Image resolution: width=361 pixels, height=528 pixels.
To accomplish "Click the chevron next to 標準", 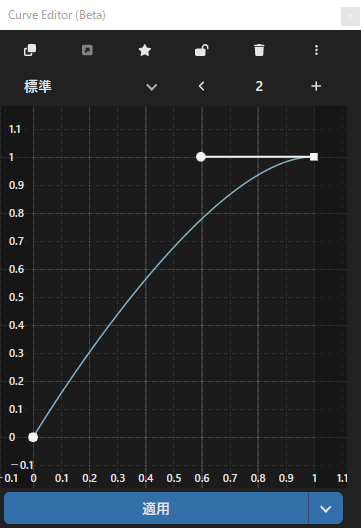I will 152,87.
